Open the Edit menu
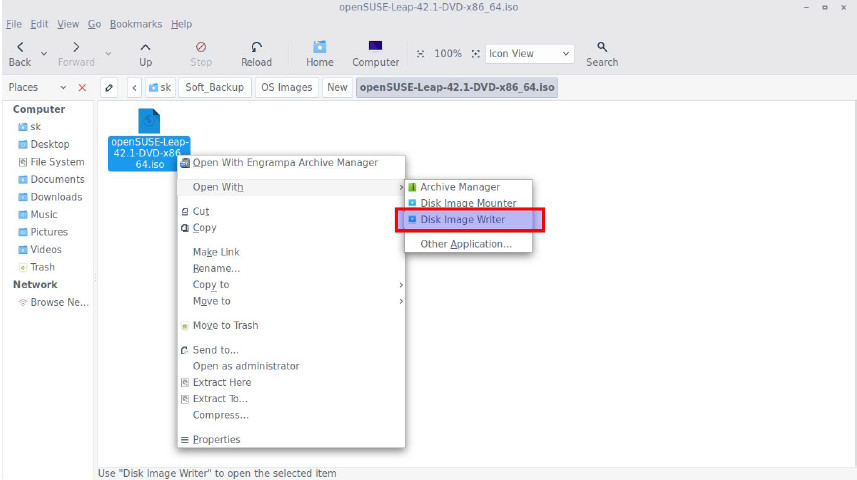Screen dimensions: 857x480 click(x=39, y=24)
